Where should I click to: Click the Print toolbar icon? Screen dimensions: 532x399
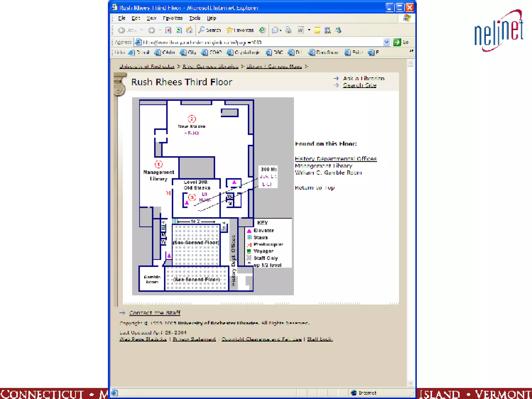[x=289, y=30]
